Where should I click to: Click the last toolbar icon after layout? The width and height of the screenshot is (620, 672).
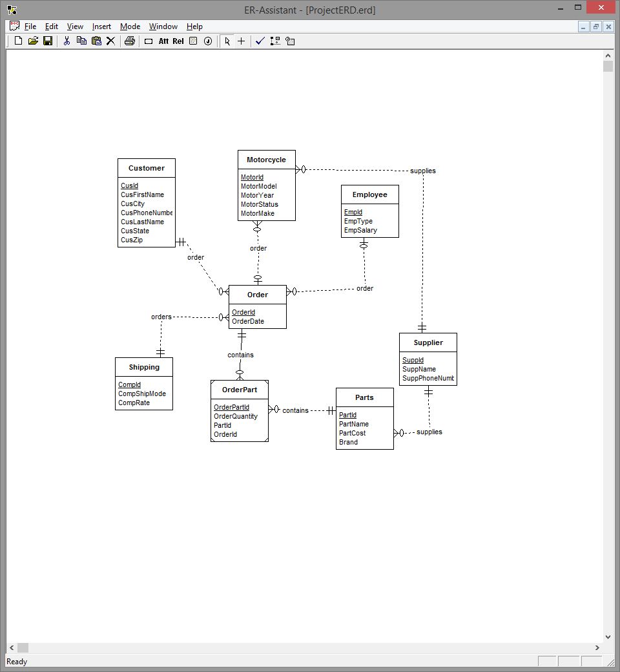click(x=290, y=41)
